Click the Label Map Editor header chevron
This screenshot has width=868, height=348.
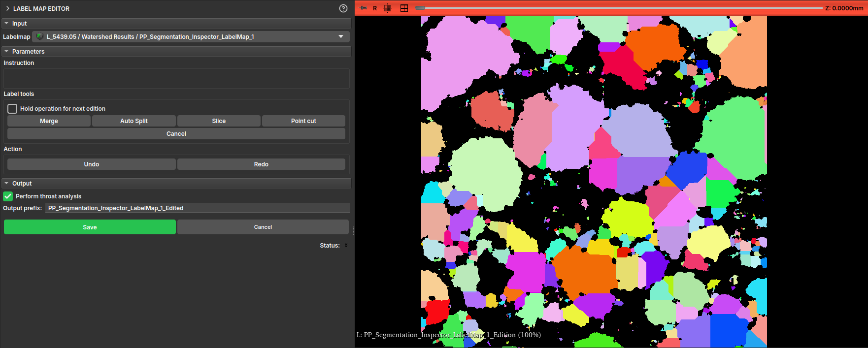[x=7, y=8]
